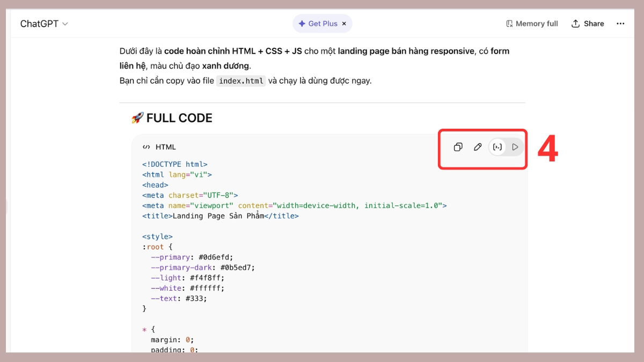Image resolution: width=644 pixels, height=362 pixels.
Task: Click the opening <style> tag line
Action: 157,237
